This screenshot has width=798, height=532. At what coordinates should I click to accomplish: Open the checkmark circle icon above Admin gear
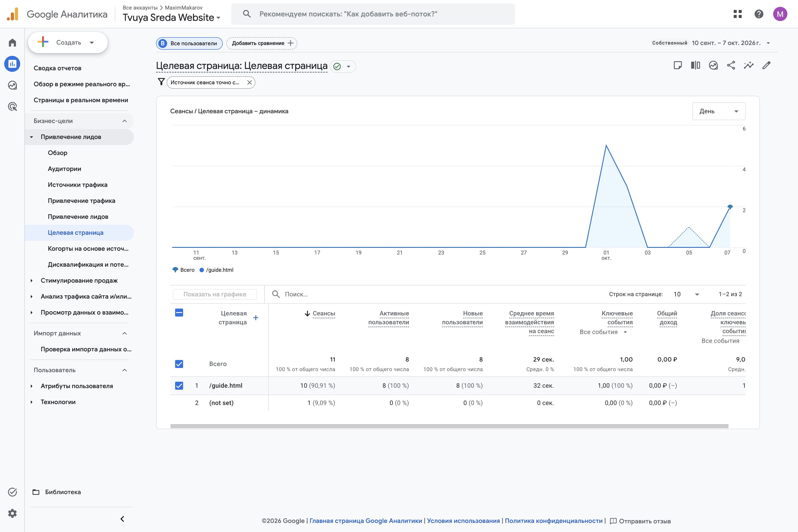coord(13,492)
